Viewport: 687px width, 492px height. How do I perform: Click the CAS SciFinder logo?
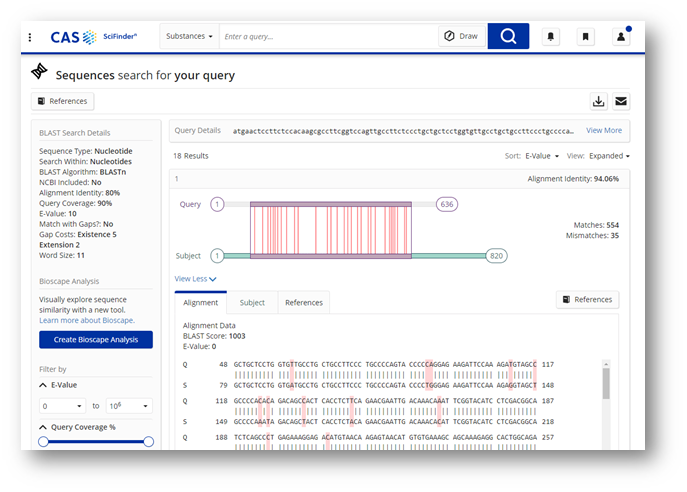(94, 37)
